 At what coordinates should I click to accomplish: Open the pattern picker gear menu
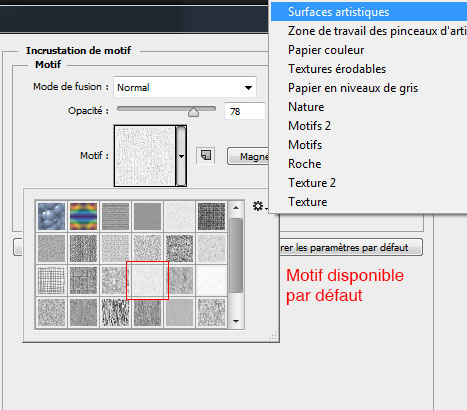(x=260, y=206)
